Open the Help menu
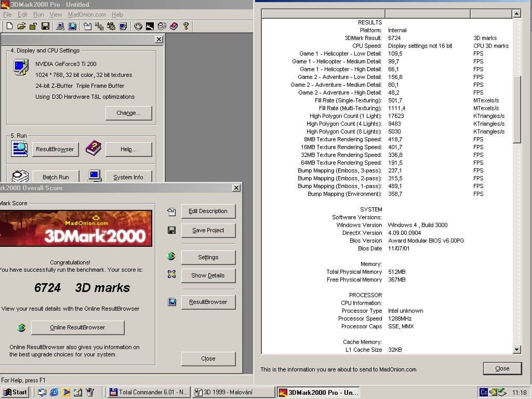The height and width of the screenshot is (399, 532). click(x=117, y=15)
